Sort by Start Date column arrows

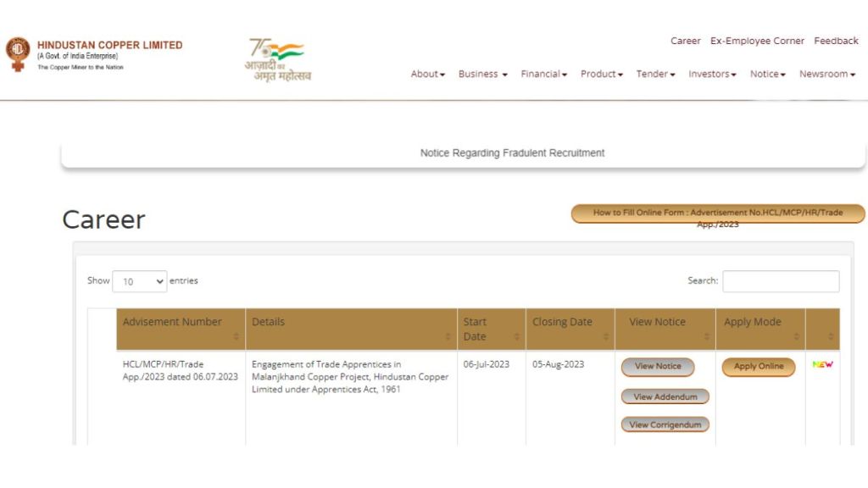click(x=516, y=336)
